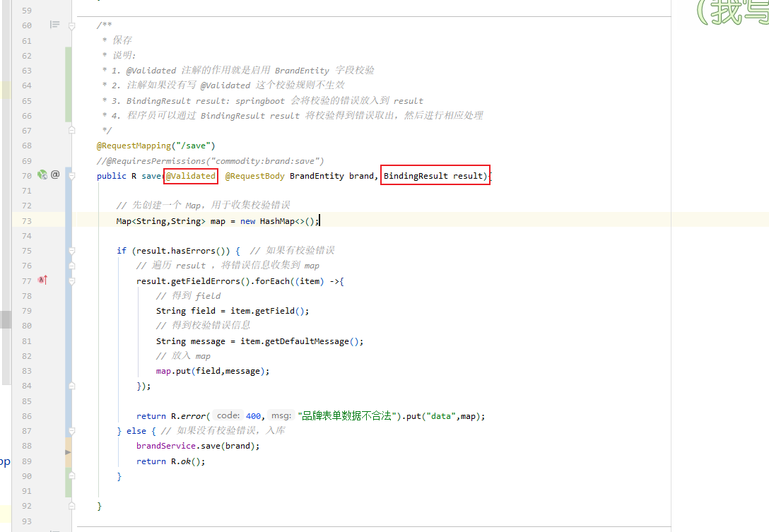This screenshot has height=532, width=769.
Task: Click the HashMap<>() constructor call
Action: [289, 221]
